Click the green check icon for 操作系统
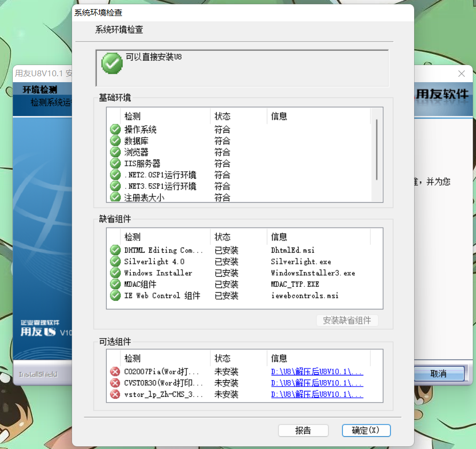Screen dimensions: 476x449 pyautogui.click(x=115, y=130)
